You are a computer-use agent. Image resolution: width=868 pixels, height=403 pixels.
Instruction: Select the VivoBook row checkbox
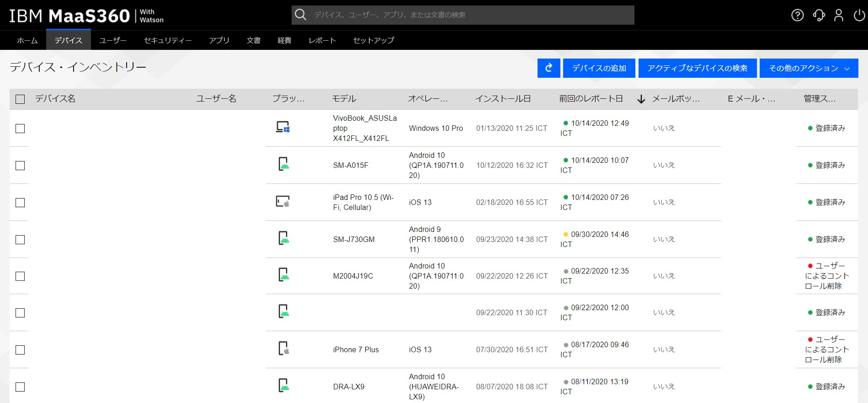point(20,129)
